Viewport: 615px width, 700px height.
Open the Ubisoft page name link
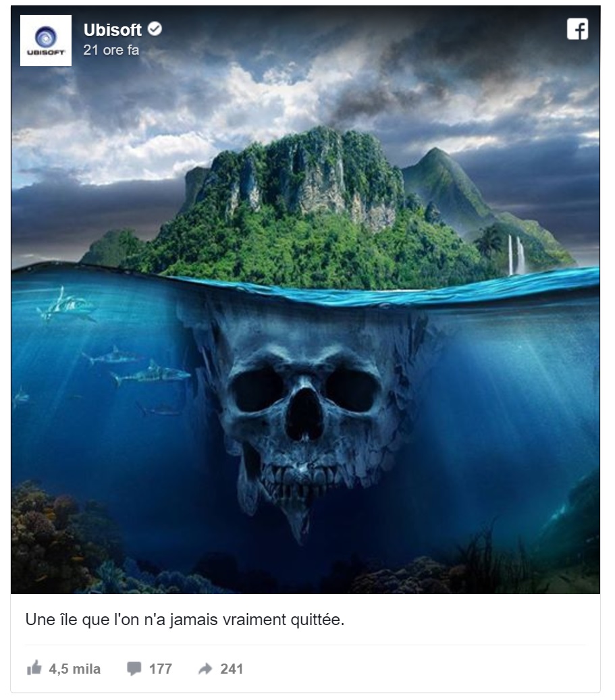113,30
